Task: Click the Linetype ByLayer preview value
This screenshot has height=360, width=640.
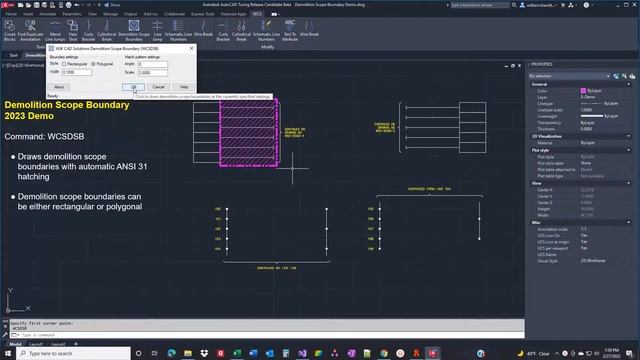Action: click(599, 104)
